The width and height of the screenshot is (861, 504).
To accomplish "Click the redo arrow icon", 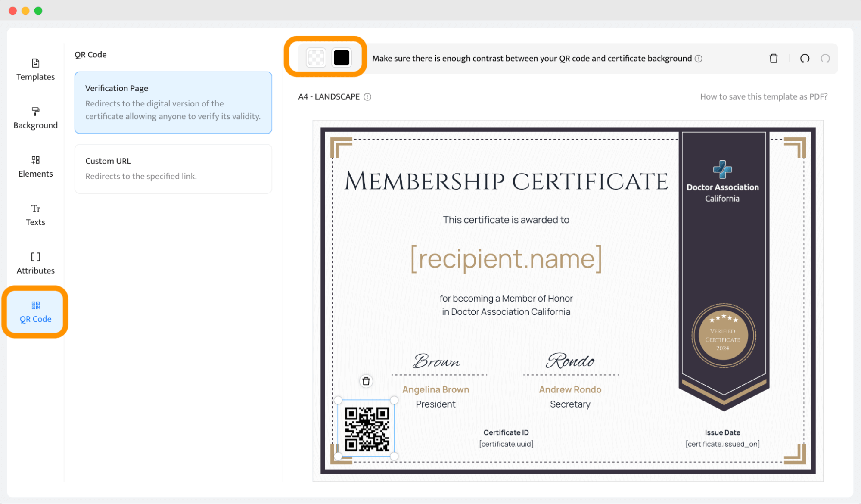I will pyautogui.click(x=825, y=58).
